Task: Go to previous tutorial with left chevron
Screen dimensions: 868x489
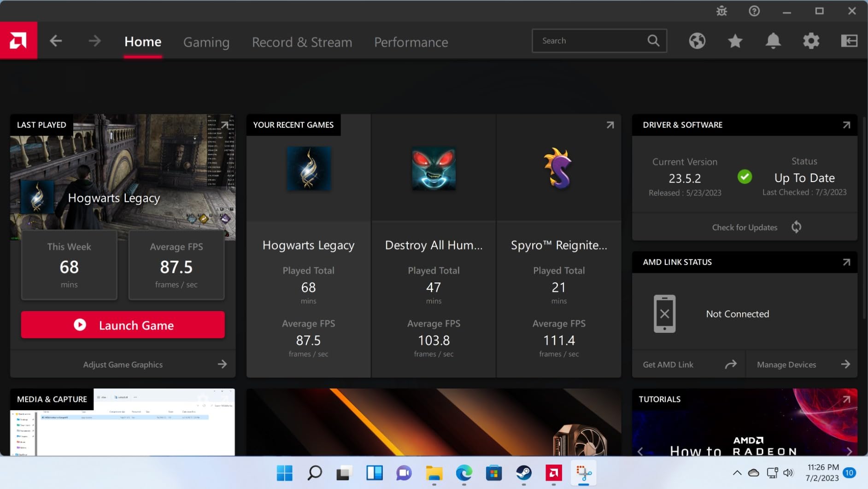Action: coord(640,451)
